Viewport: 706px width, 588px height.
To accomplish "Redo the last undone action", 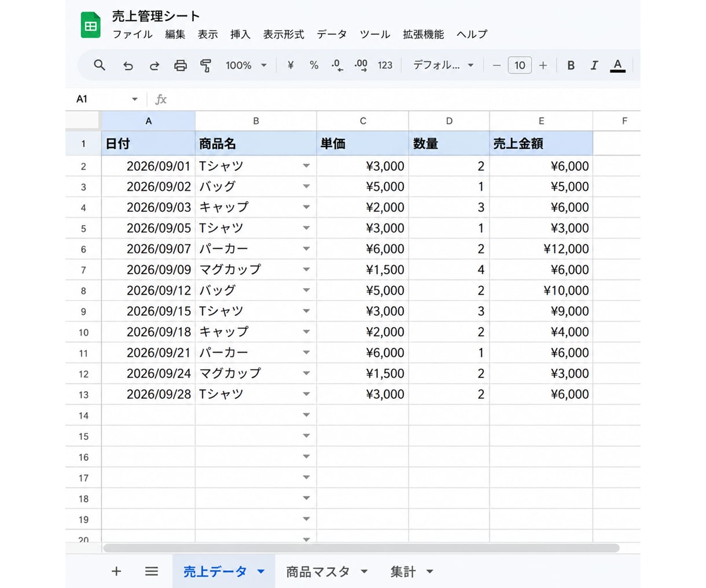I will pos(154,65).
